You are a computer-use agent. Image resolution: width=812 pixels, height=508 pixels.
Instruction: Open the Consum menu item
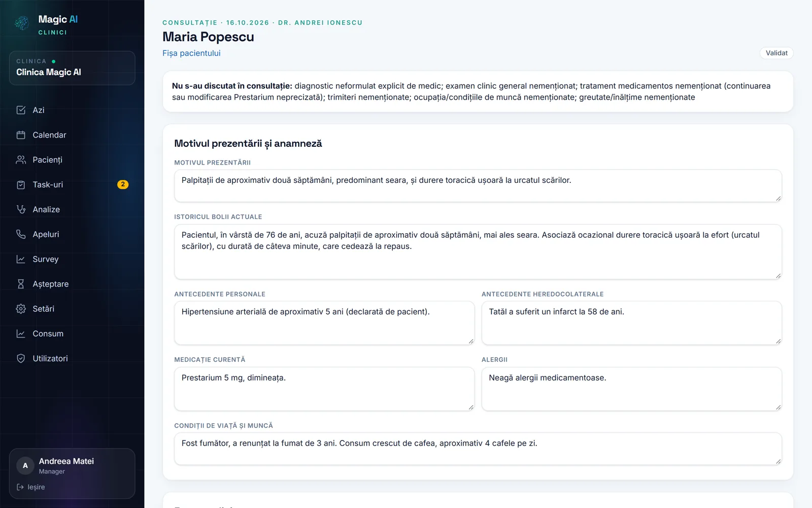pos(72,334)
